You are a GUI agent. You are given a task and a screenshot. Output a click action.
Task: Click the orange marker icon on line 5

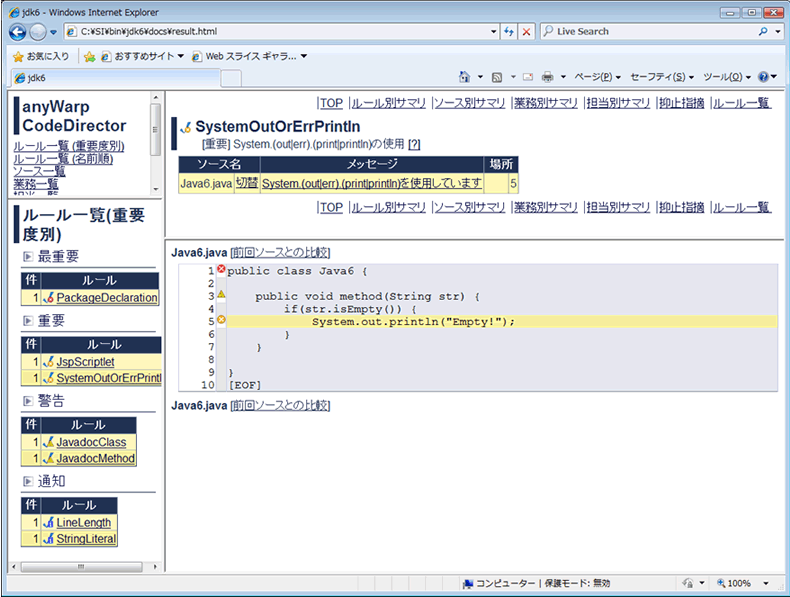pyautogui.click(x=221, y=320)
